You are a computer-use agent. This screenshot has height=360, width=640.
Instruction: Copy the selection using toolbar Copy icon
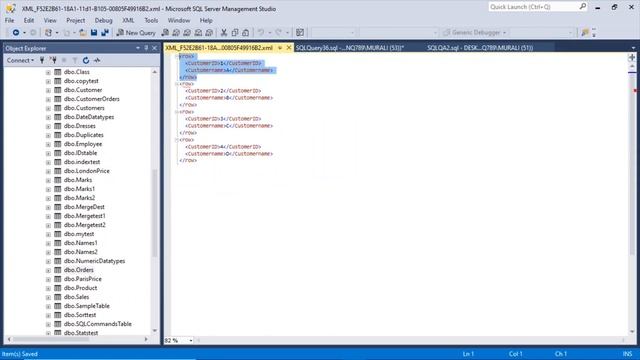coord(235,33)
